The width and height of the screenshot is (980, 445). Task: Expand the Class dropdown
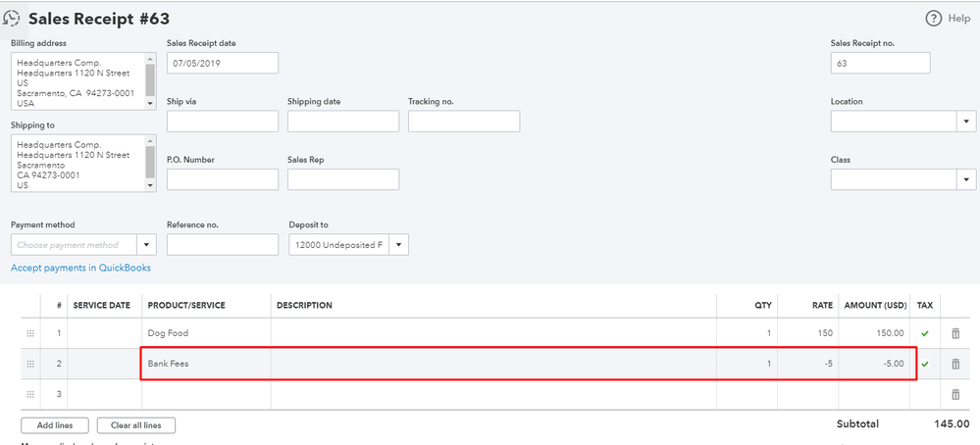tap(966, 179)
